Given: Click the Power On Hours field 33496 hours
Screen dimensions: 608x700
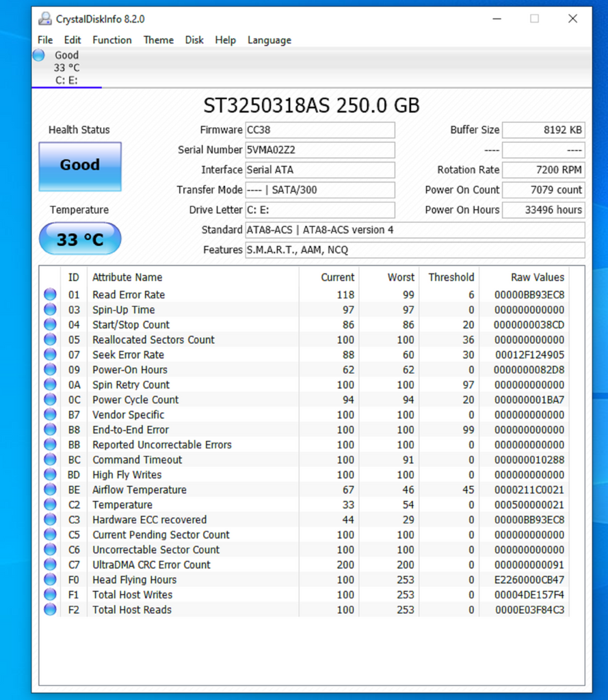Looking at the screenshot, I should click(x=544, y=210).
